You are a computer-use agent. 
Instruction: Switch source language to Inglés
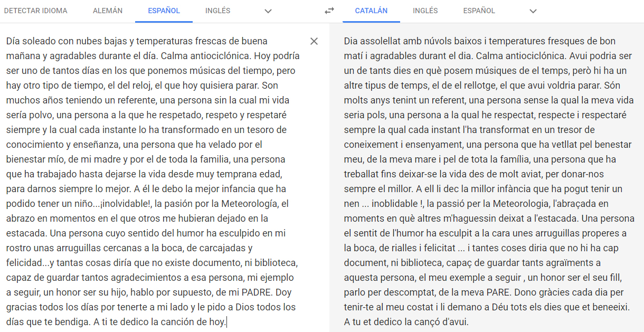[217, 11]
